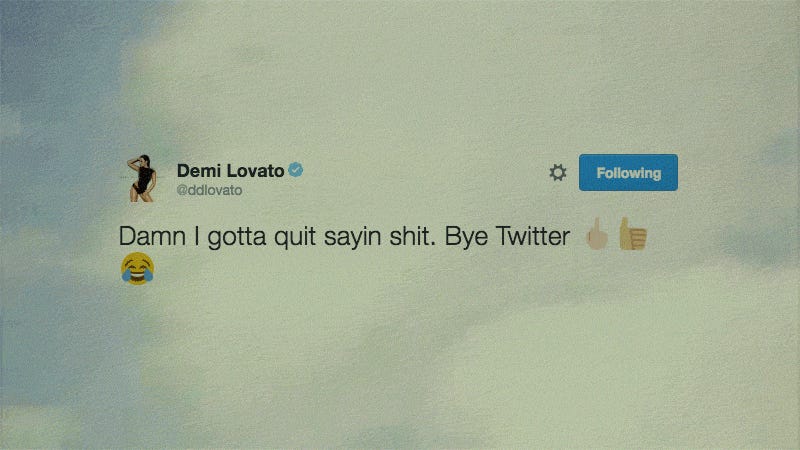Click the word "Lovato" in the display name
This screenshot has width=800, height=450.
coord(256,170)
